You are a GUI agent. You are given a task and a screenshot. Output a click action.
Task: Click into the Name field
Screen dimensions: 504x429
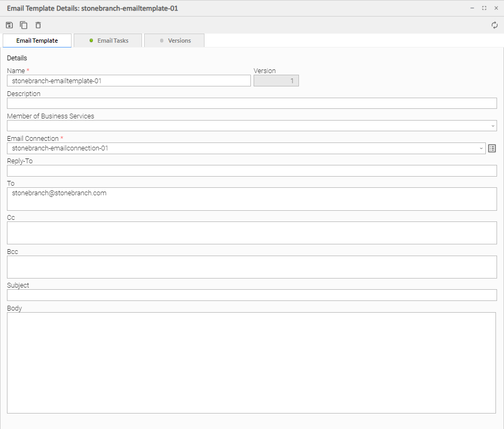pos(129,81)
